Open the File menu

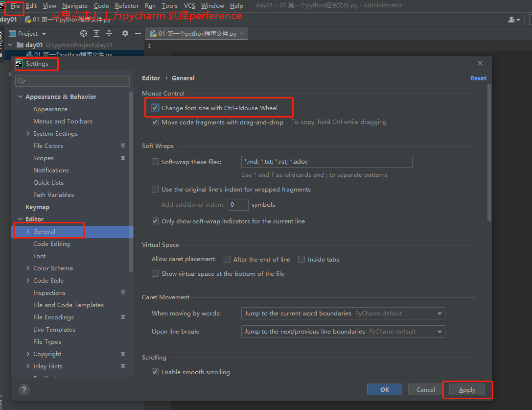point(16,6)
